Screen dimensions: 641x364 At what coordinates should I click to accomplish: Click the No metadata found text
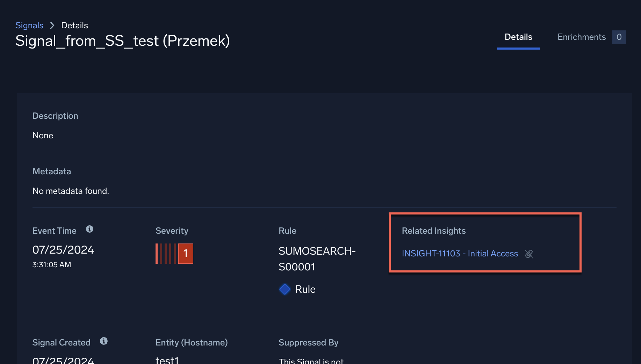(71, 191)
